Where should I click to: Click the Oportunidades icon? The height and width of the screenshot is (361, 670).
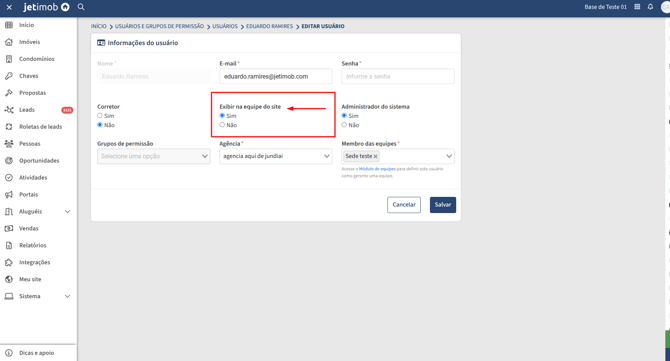click(9, 161)
